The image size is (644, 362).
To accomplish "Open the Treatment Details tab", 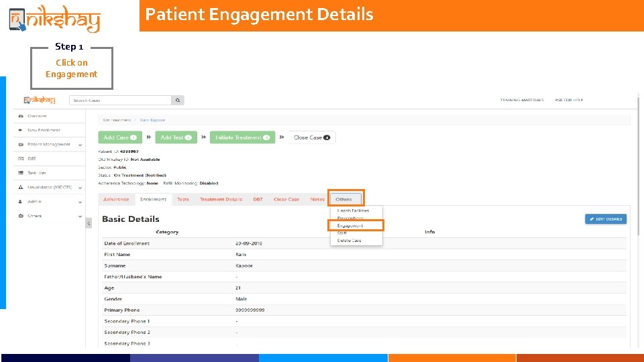I will (221, 199).
